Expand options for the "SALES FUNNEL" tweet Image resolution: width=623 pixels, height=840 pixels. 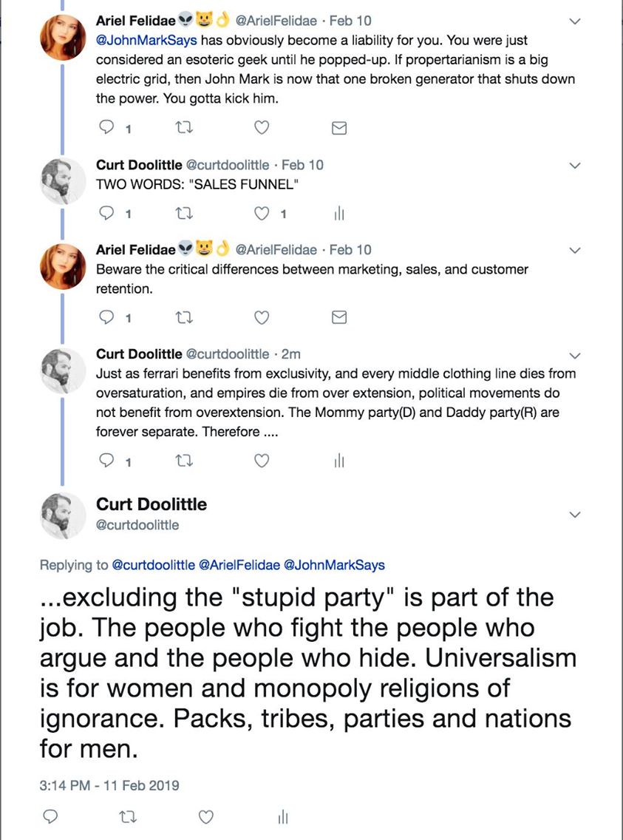576,165
